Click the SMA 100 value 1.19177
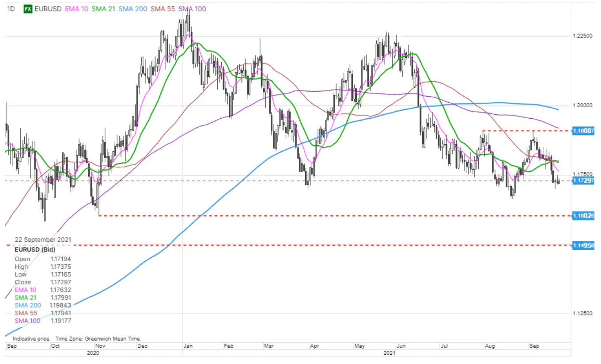601x364 pixels. click(x=61, y=321)
